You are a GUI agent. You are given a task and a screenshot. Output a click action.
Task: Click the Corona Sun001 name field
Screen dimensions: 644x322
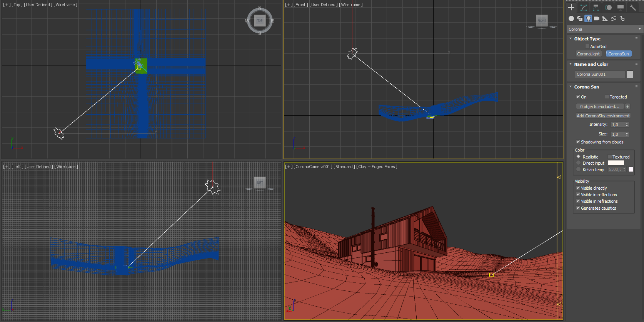click(600, 74)
